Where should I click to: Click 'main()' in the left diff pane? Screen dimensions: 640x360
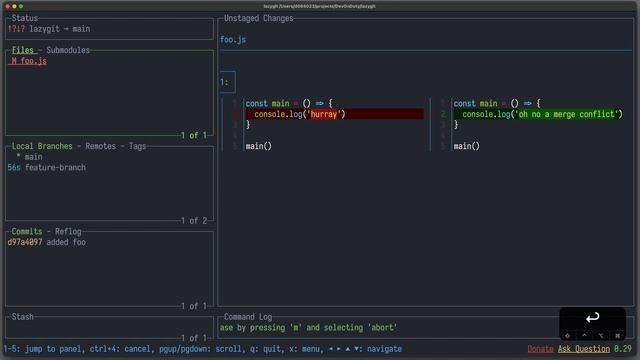(258, 146)
